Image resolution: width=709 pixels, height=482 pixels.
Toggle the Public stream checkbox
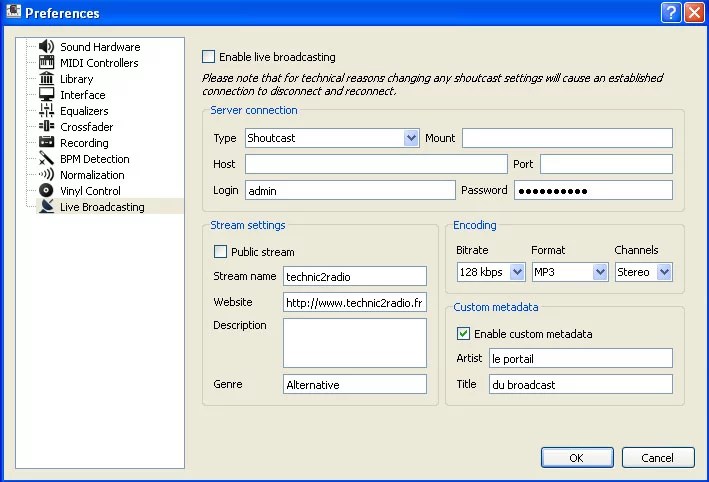click(x=221, y=252)
